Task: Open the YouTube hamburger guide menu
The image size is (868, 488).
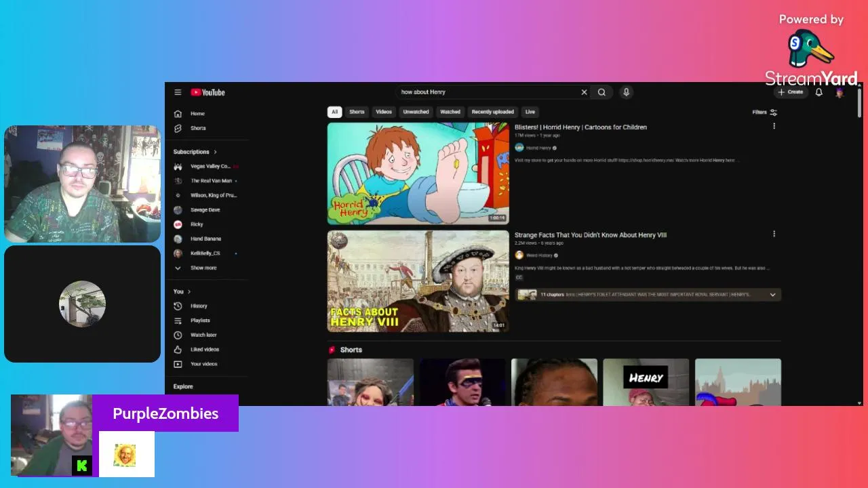Action: (x=178, y=92)
